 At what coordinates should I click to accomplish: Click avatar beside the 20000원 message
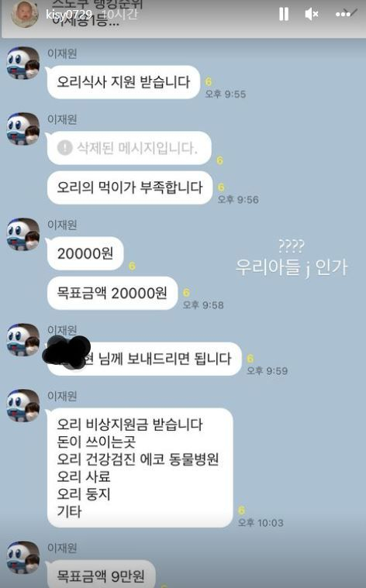coord(23,234)
